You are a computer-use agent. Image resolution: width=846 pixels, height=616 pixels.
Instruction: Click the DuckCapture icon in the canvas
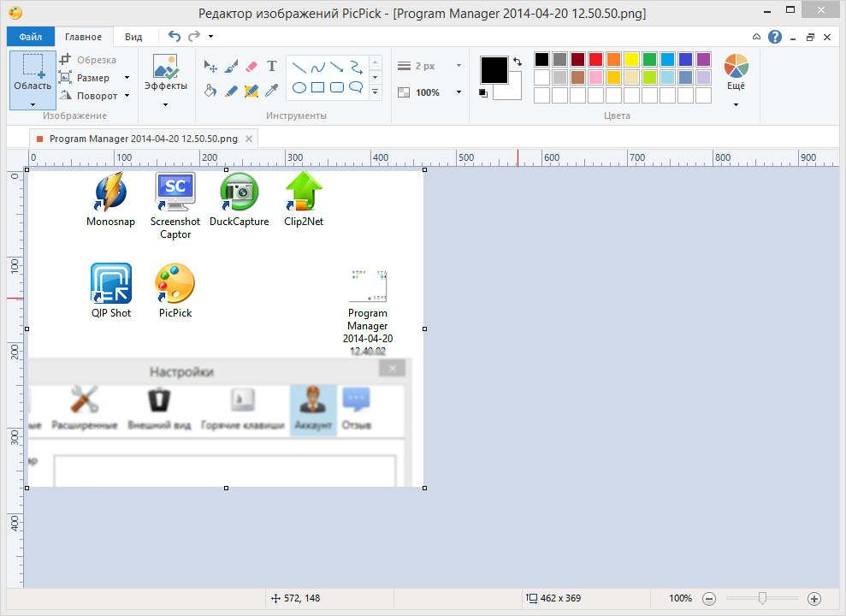point(239,192)
